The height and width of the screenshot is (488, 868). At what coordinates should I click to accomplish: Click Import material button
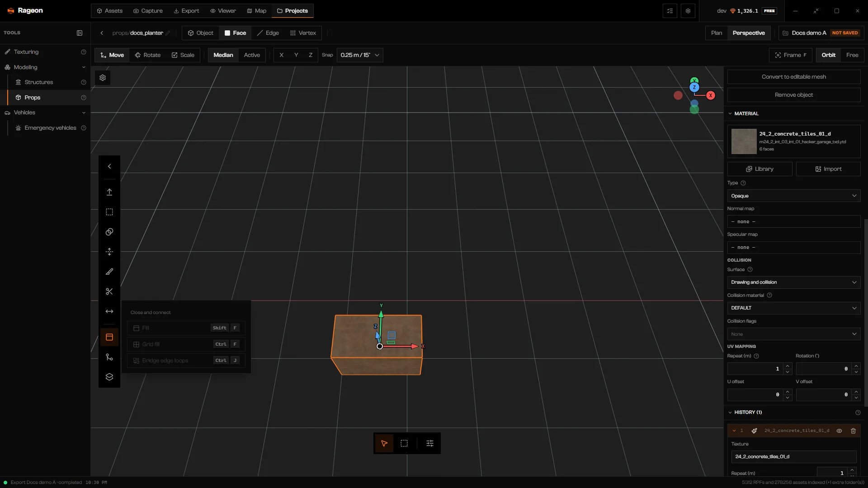(828, 169)
